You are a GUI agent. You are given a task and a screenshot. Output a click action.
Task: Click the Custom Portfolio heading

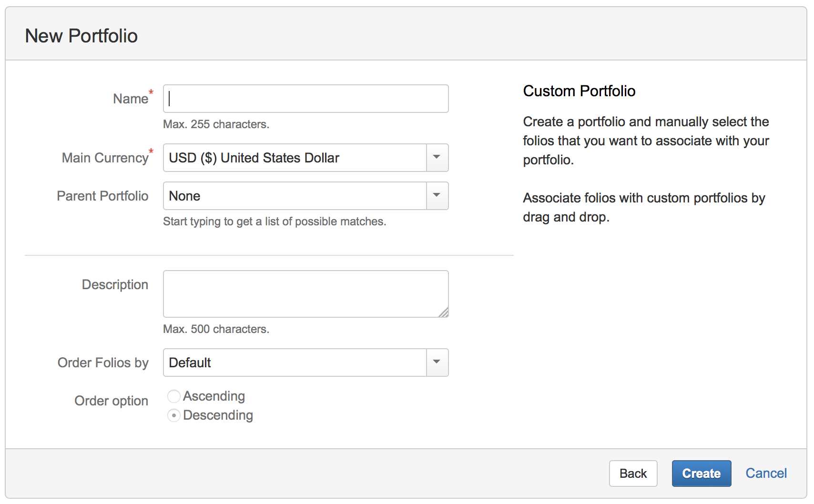point(579,91)
